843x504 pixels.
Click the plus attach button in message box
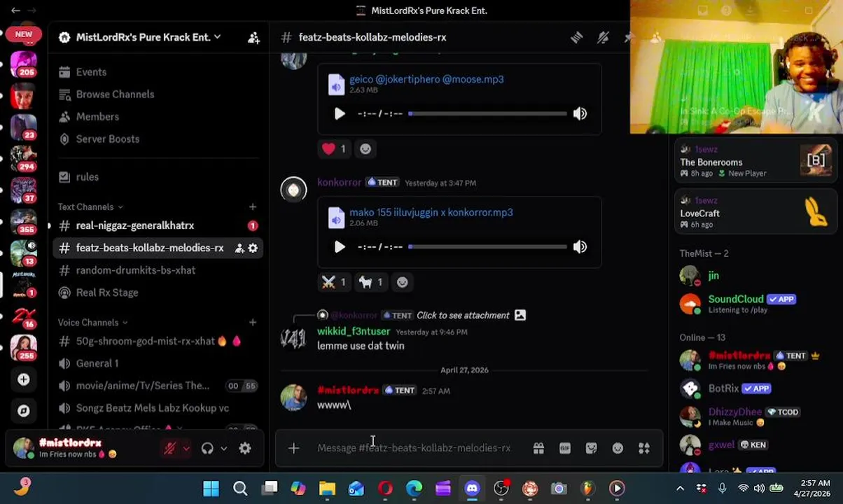[x=293, y=448]
